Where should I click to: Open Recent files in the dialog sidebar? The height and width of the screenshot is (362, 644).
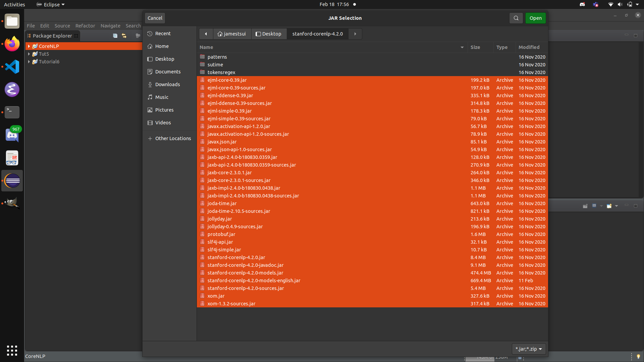[x=163, y=33]
